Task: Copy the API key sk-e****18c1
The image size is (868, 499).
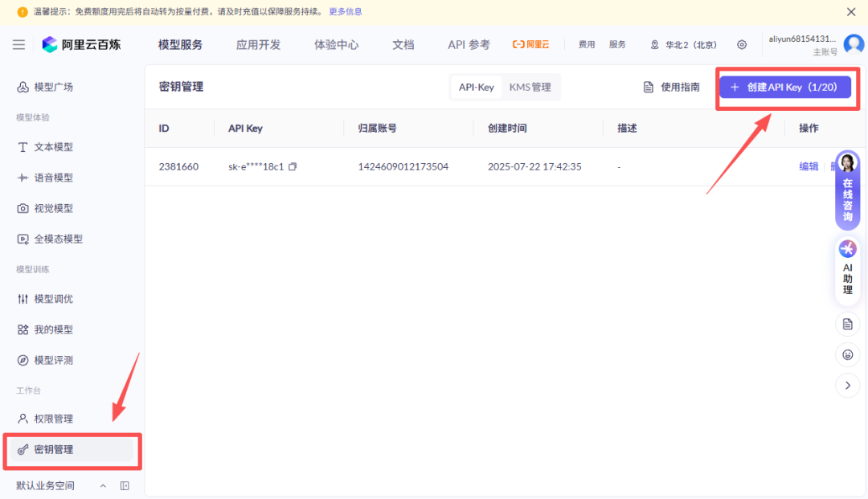Action: pyautogui.click(x=293, y=167)
